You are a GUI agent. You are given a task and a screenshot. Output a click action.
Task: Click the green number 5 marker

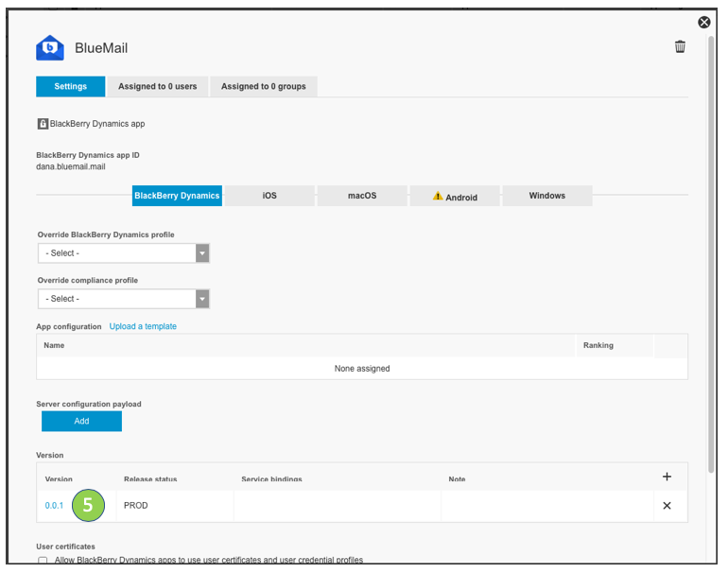click(88, 505)
